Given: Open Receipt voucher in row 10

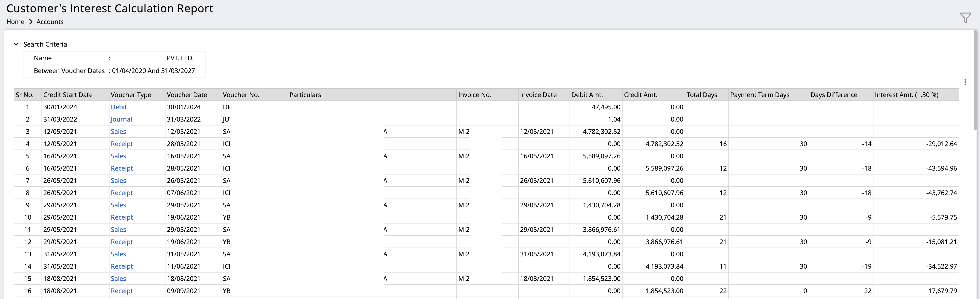Looking at the screenshot, I should point(122,217).
